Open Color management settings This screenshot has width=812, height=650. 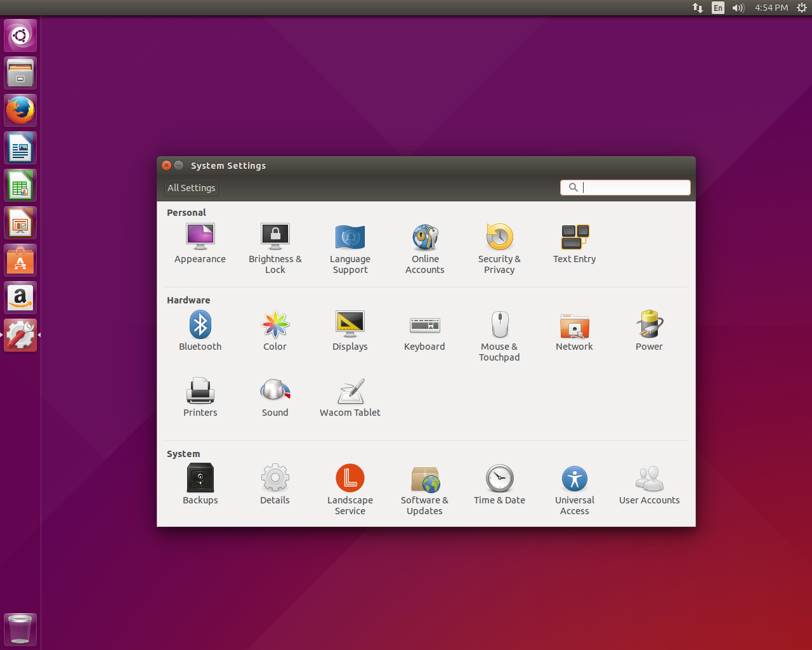pyautogui.click(x=275, y=331)
